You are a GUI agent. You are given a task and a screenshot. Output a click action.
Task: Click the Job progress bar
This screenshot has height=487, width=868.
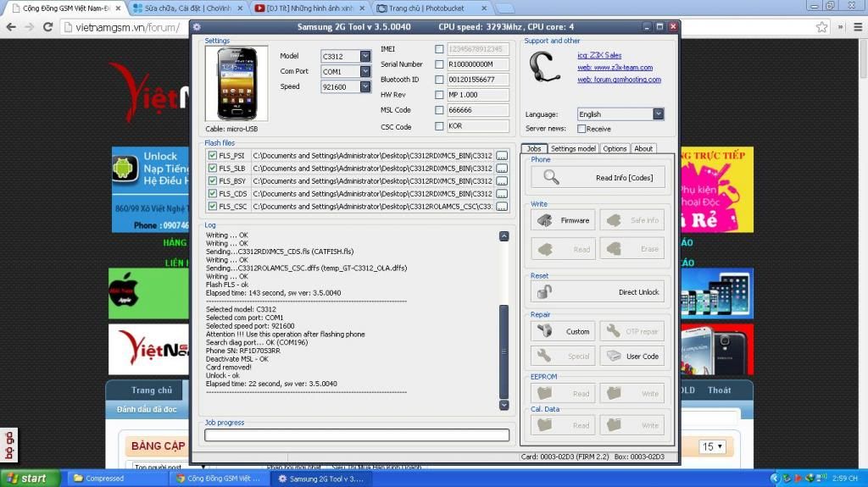click(x=357, y=435)
